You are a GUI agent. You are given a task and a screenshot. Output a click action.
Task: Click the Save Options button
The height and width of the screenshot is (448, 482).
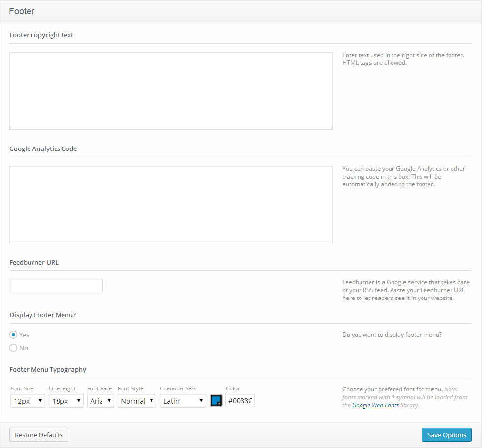click(x=447, y=435)
